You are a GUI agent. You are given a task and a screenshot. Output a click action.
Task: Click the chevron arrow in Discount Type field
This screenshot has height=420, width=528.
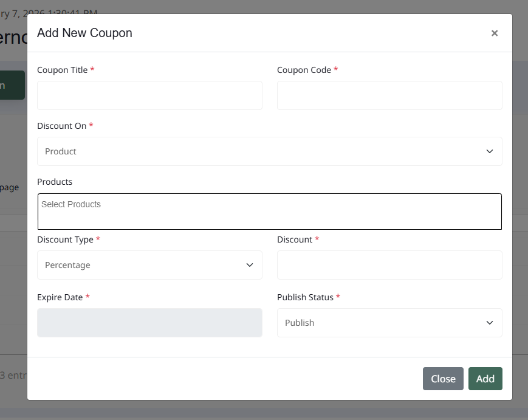[250, 265]
